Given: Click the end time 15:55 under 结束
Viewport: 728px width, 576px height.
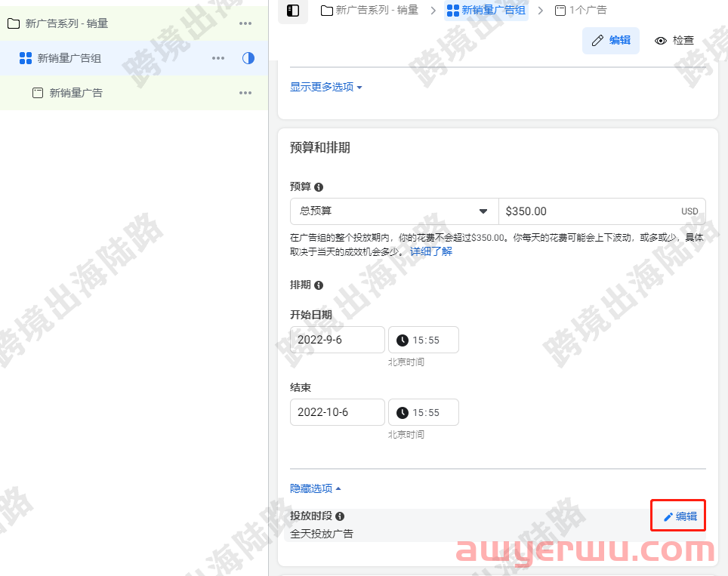Looking at the screenshot, I should [x=424, y=412].
